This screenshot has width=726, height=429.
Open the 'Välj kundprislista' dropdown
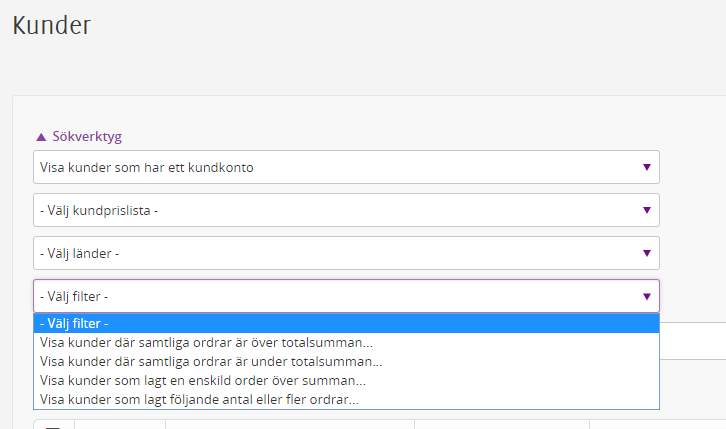pos(346,210)
